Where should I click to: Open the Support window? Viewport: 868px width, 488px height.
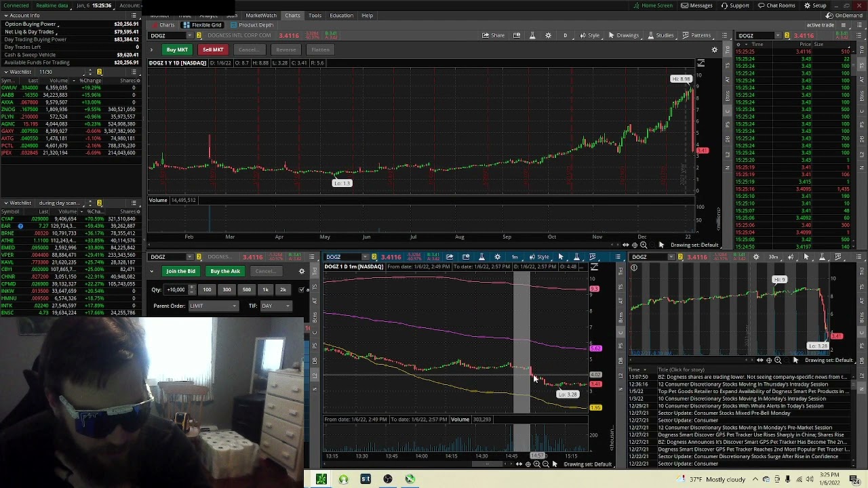tap(735, 5)
